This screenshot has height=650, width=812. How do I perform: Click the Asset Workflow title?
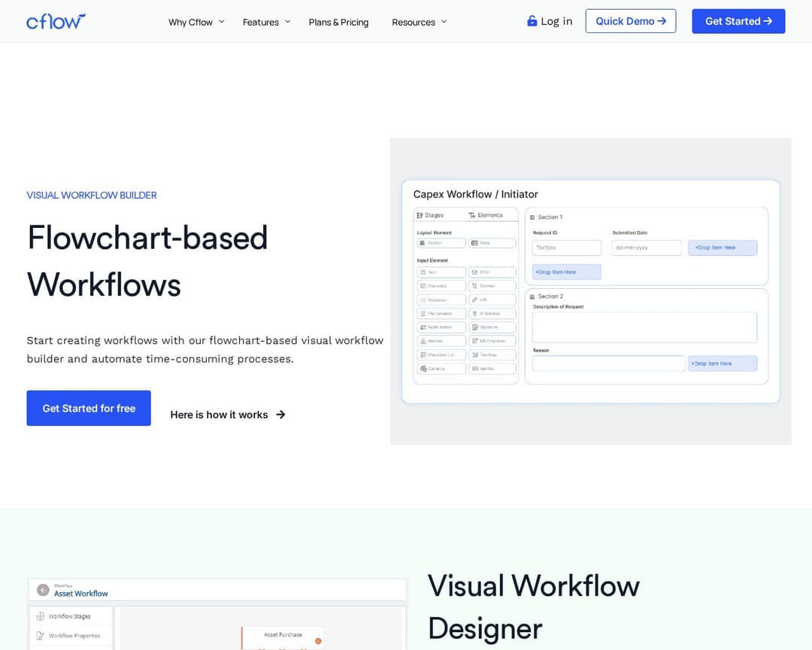(x=80, y=594)
